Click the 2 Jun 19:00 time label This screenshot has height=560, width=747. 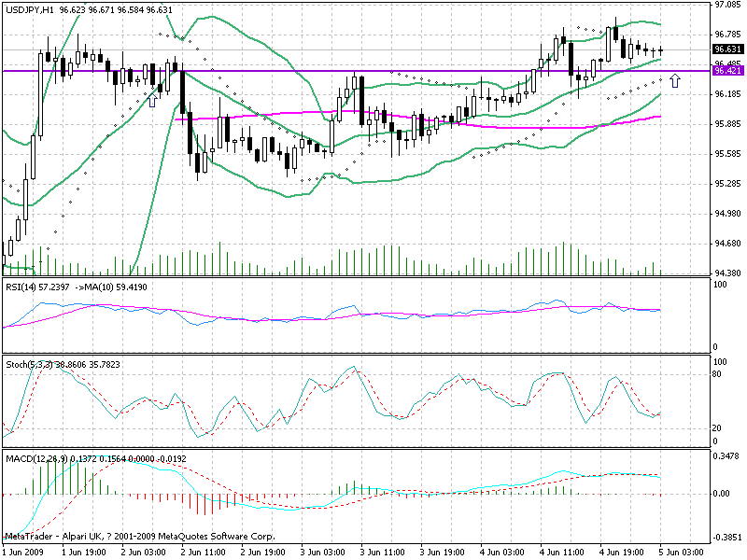click(x=263, y=553)
